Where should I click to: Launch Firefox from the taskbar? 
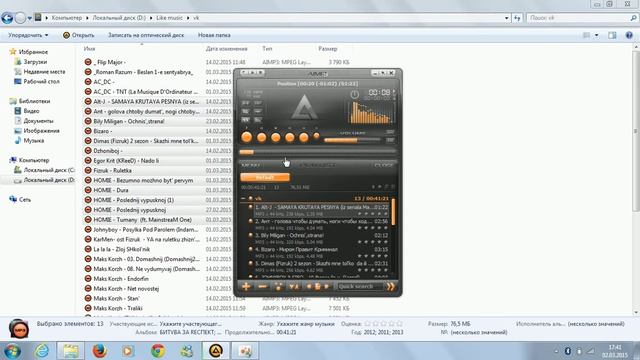point(99,351)
